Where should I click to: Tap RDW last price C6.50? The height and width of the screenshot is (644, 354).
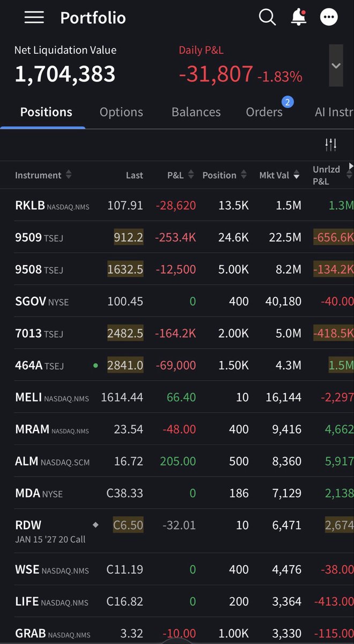point(128,525)
